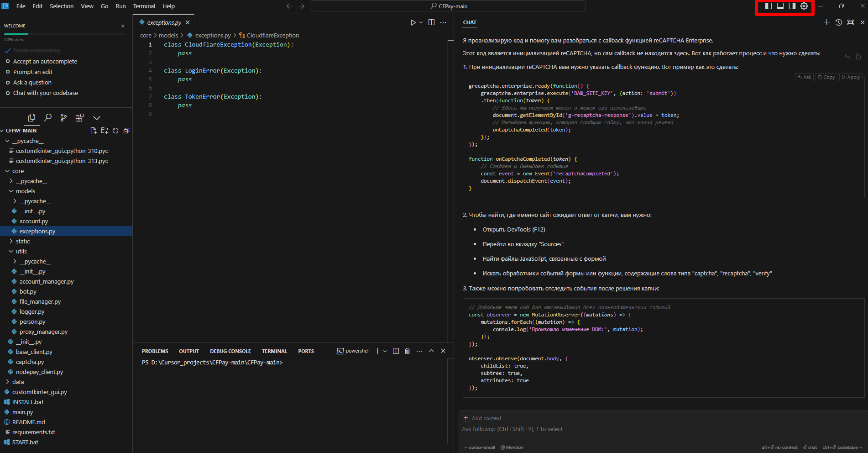868x453 pixels.
Task: Open the Search view icon in sidebar
Action: tap(48, 118)
